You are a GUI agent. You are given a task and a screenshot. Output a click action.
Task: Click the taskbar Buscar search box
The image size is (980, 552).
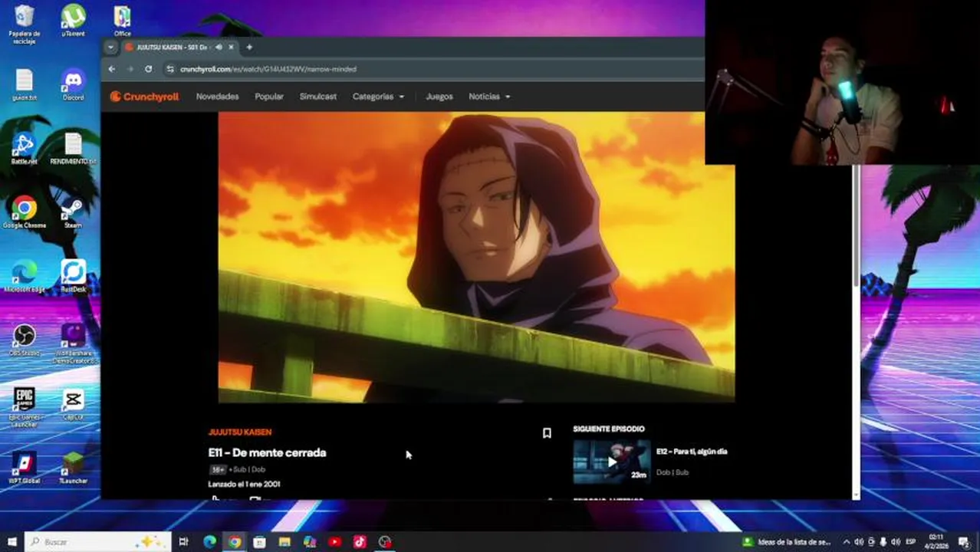tap(97, 542)
